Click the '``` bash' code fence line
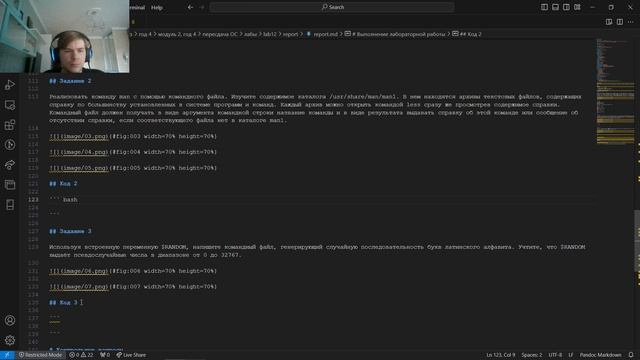 click(63, 200)
